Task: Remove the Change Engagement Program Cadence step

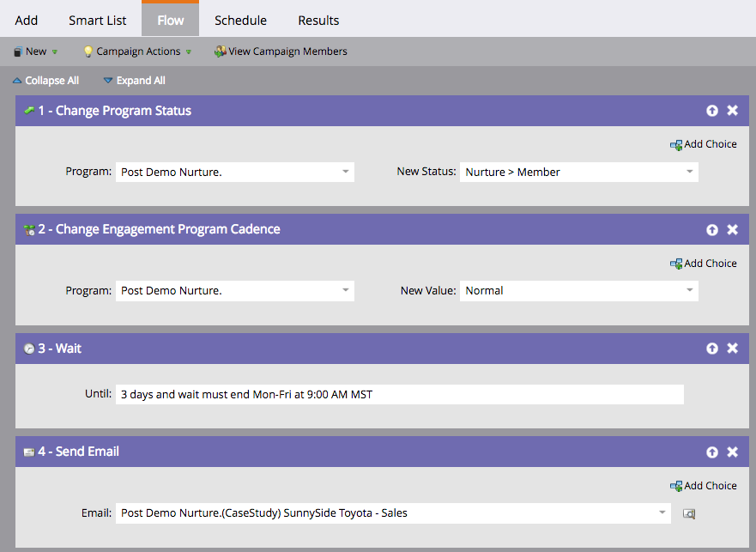Action: 732,230
